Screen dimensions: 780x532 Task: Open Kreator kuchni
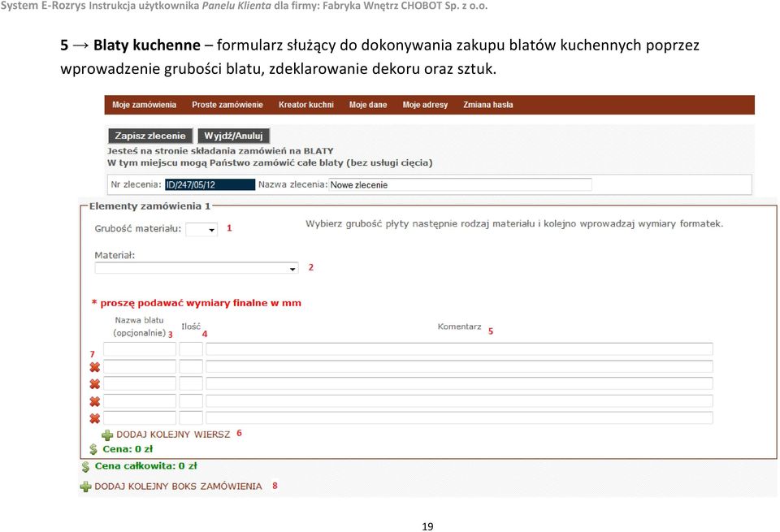[x=306, y=105]
